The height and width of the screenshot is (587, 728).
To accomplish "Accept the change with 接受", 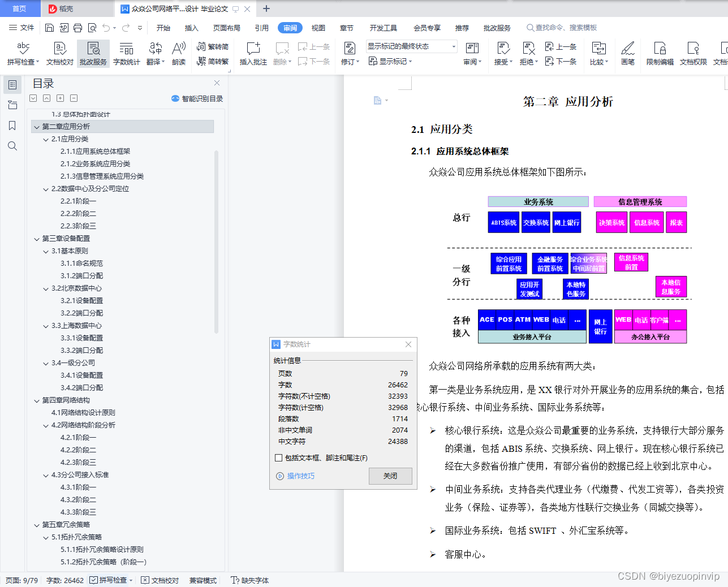I will [x=503, y=54].
